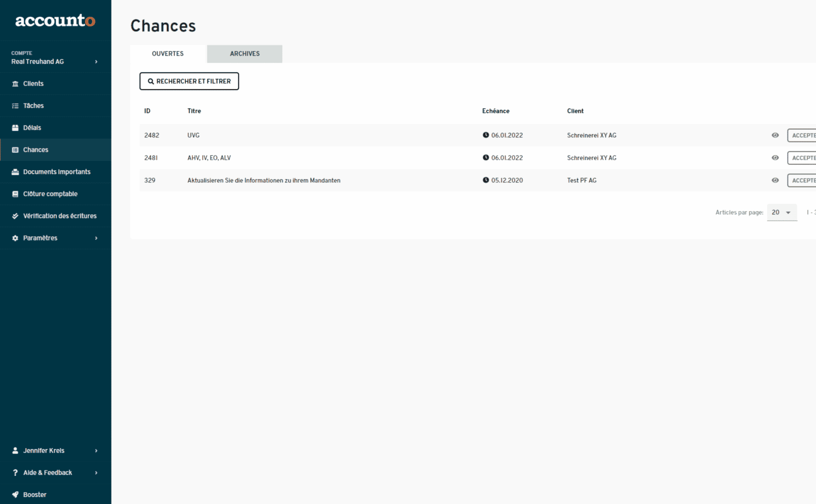This screenshot has height=504, width=816.
Task: Expand the Paramètres submenu chevron
Action: [x=96, y=238]
